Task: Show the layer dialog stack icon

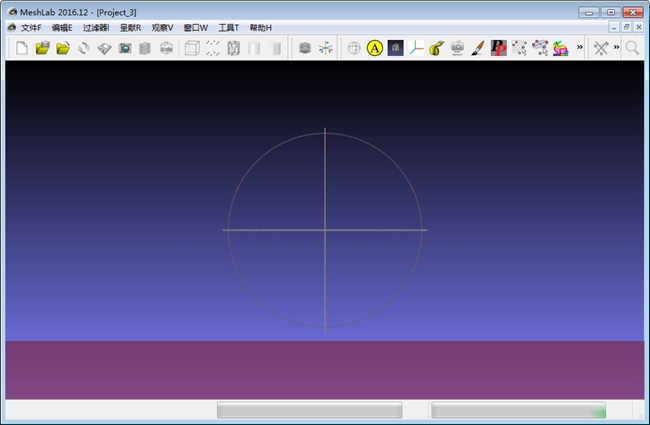Action: tap(145, 48)
